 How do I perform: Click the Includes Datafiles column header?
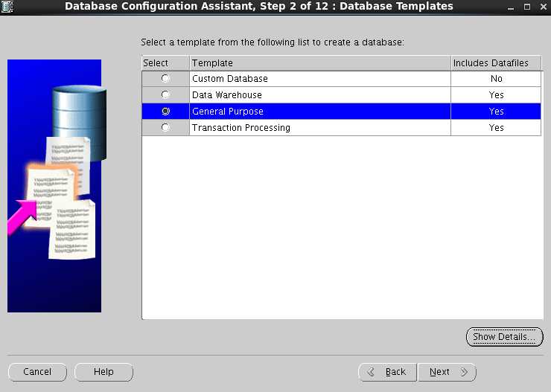tap(496, 62)
